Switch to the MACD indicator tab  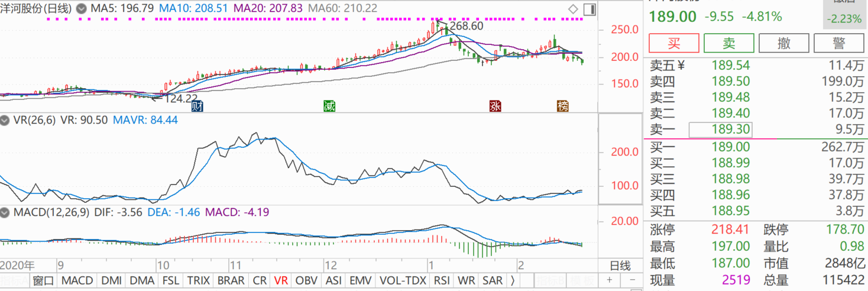tap(77, 280)
